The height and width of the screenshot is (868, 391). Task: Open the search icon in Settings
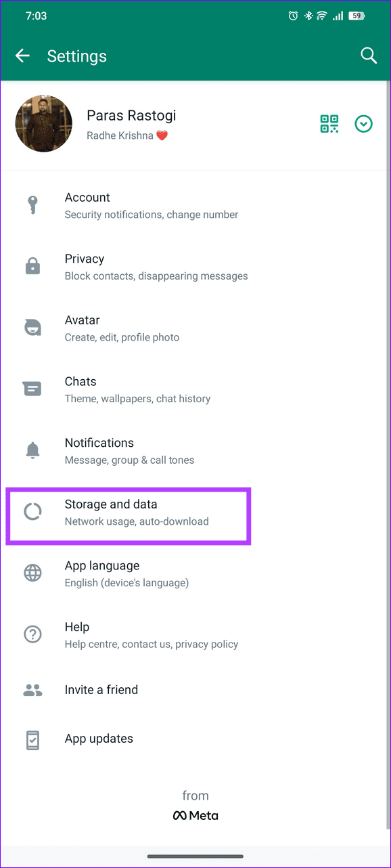[x=369, y=56]
